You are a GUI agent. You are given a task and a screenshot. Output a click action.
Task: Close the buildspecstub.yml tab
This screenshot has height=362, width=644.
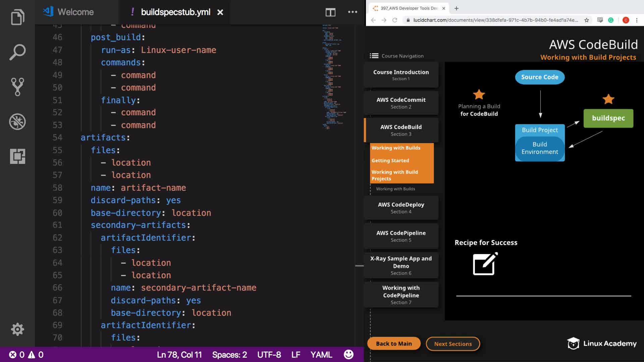(220, 12)
